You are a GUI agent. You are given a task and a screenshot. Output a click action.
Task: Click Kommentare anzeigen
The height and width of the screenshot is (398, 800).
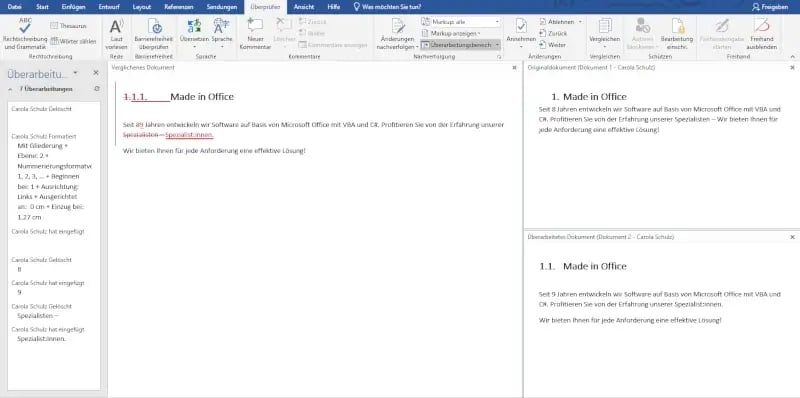pos(333,45)
